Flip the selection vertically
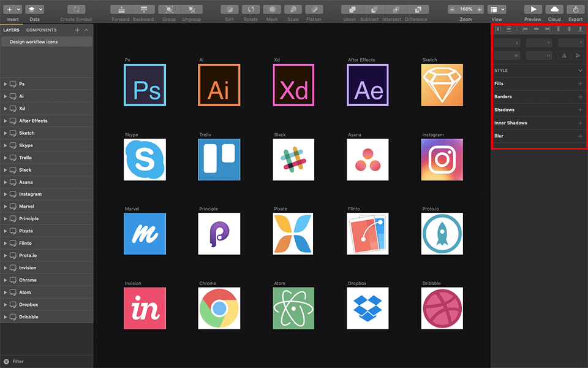The width and height of the screenshot is (588, 368). [x=578, y=55]
